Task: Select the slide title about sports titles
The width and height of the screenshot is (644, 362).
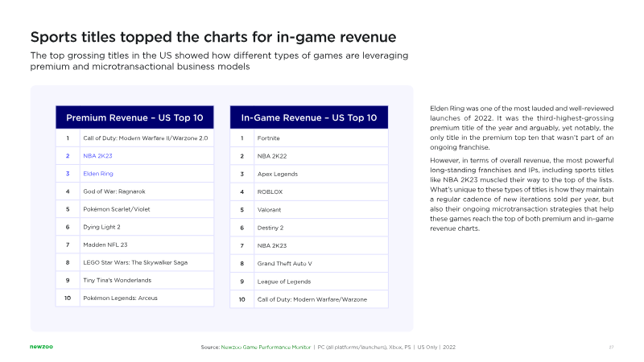Action: click(213, 38)
